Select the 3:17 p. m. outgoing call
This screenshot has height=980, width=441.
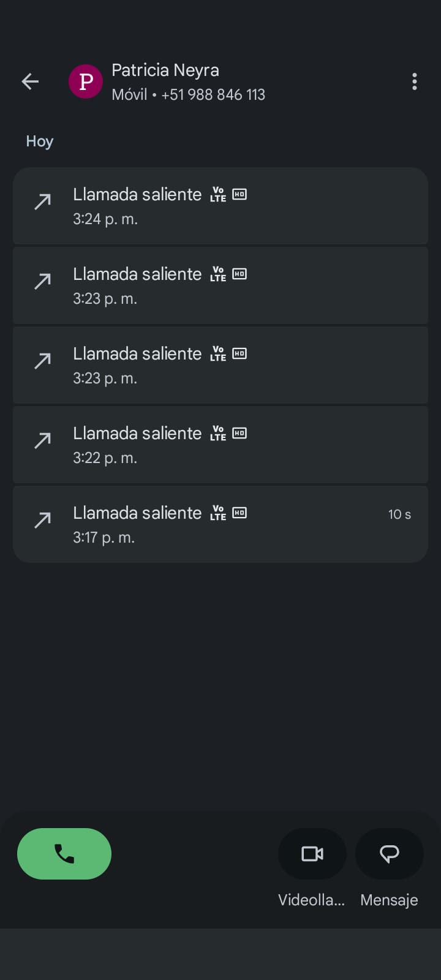[221, 524]
